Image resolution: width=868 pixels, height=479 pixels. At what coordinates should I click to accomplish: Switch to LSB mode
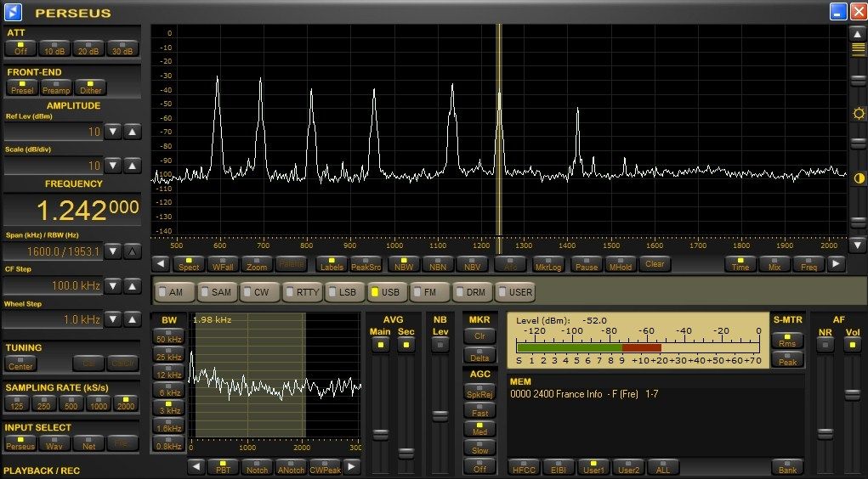pos(345,292)
